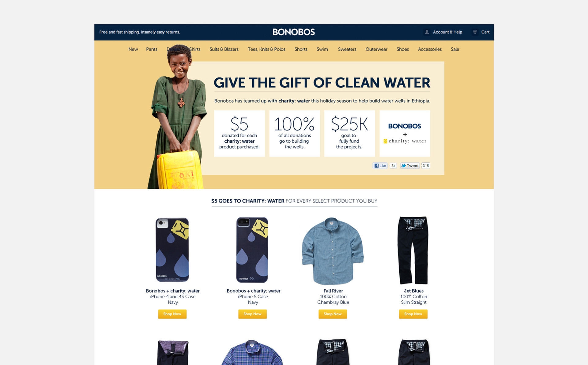Image resolution: width=588 pixels, height=365 pixels.
Task: Select the Tees, Knits & Polos menu
Action: tap(266, 49)
